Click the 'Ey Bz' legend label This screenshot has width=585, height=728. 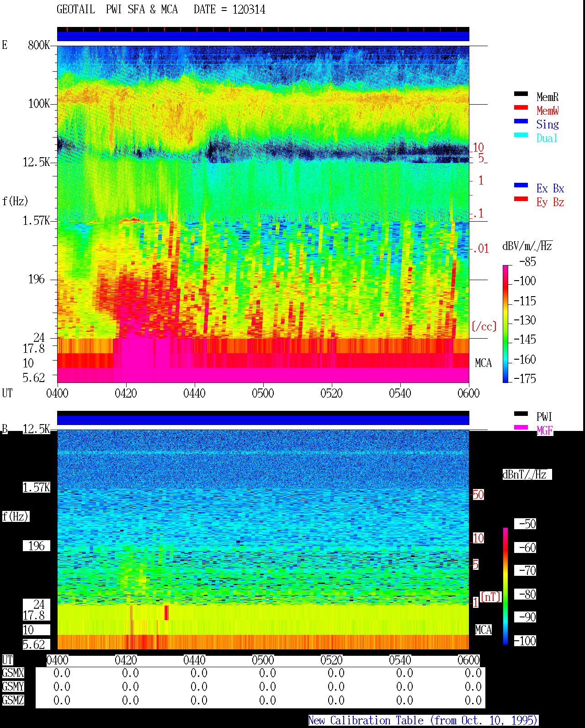(x=550, y=202)
